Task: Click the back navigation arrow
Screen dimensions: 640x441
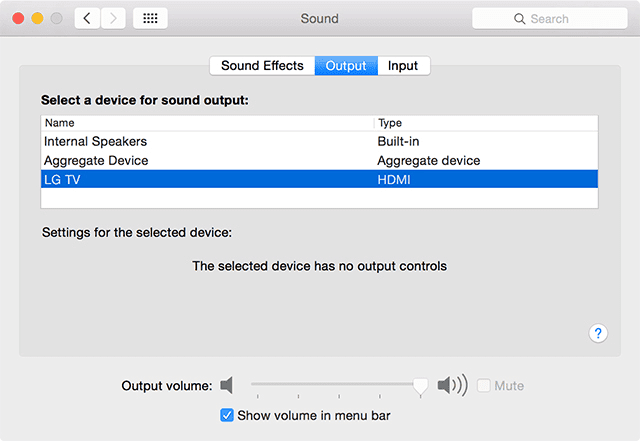Action: tap(87, 18)
